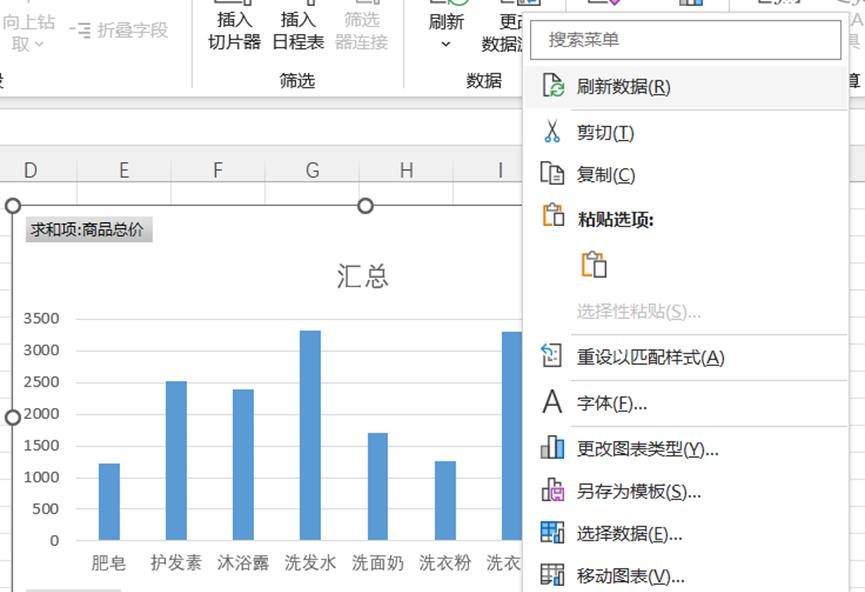Click the 洗发水 axis label
The width and height of the screenshot is (865, 592).
coord(310,563)
